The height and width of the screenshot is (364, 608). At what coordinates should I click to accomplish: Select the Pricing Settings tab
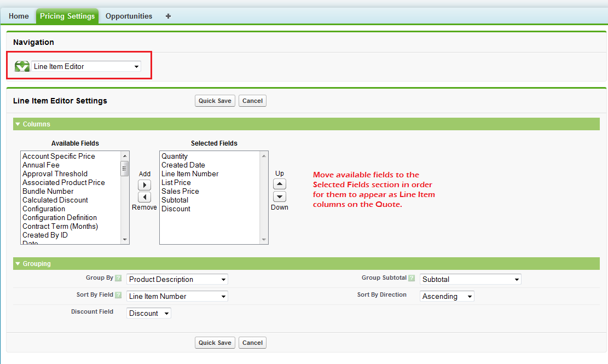click(x=67, y=16)
